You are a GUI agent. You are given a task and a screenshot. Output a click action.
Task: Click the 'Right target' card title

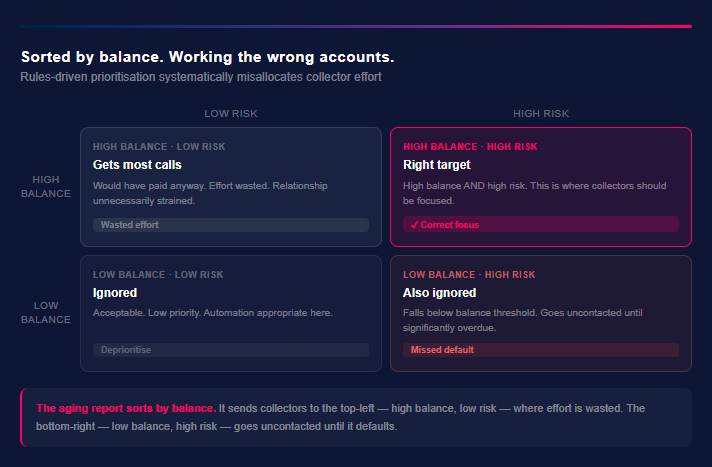pyautogui.click(x=437, y=164)
